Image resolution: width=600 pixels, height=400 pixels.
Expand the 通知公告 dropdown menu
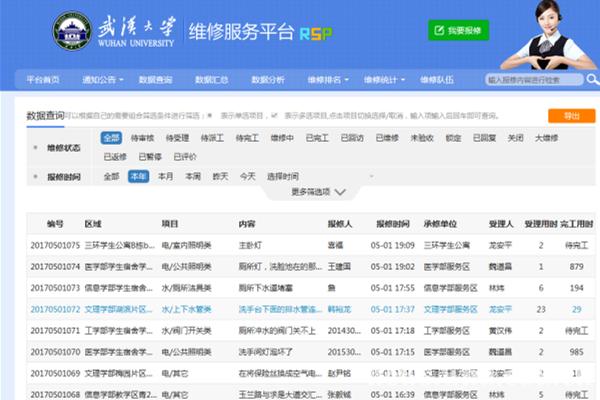tap(102, 79)
